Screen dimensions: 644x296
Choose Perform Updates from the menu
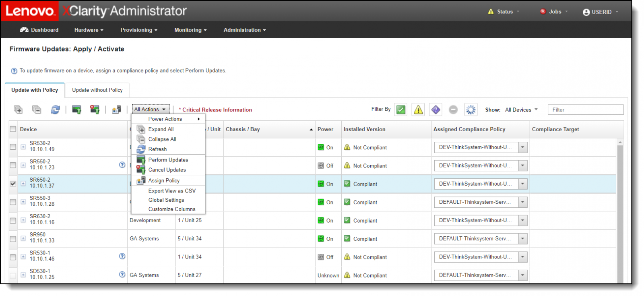(168, 160)
